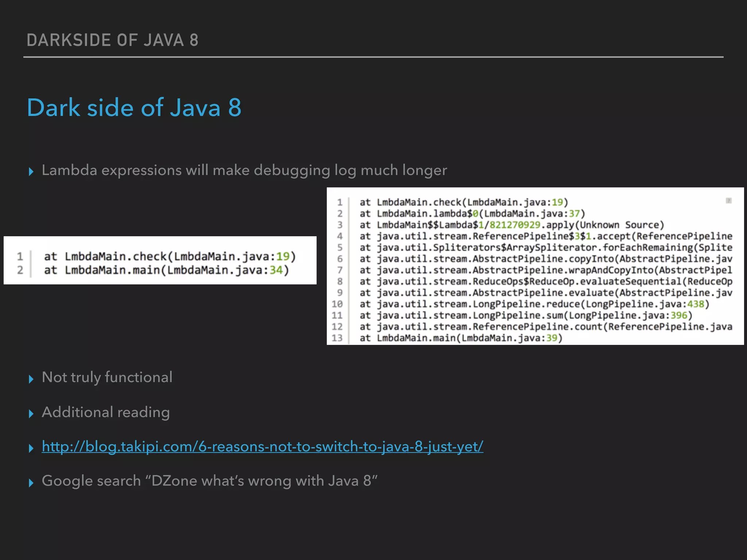Click the 'AbstractPipeline.evaluate' stack line

[x=546, y=293]
